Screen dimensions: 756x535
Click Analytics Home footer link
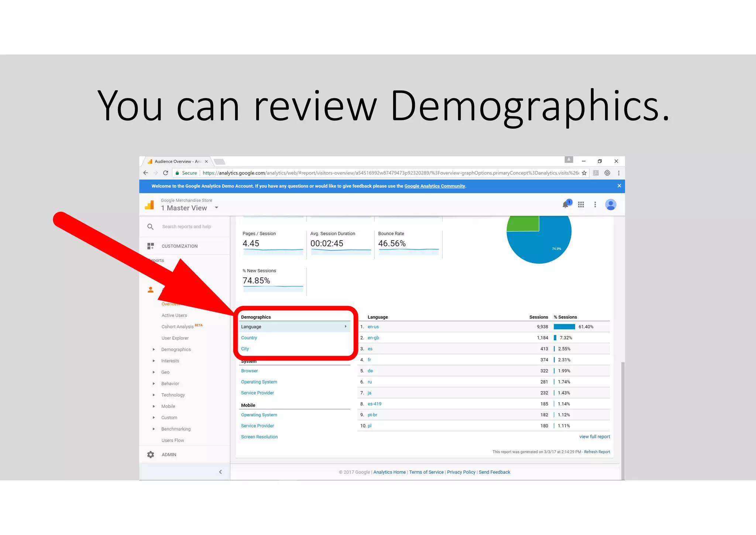pos(389,472)
